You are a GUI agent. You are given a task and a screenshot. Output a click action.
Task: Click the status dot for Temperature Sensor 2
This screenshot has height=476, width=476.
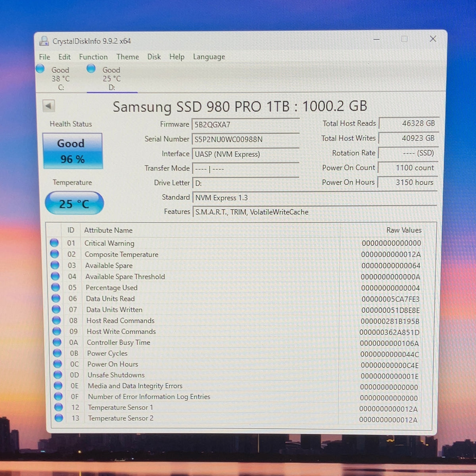(59, 417)
